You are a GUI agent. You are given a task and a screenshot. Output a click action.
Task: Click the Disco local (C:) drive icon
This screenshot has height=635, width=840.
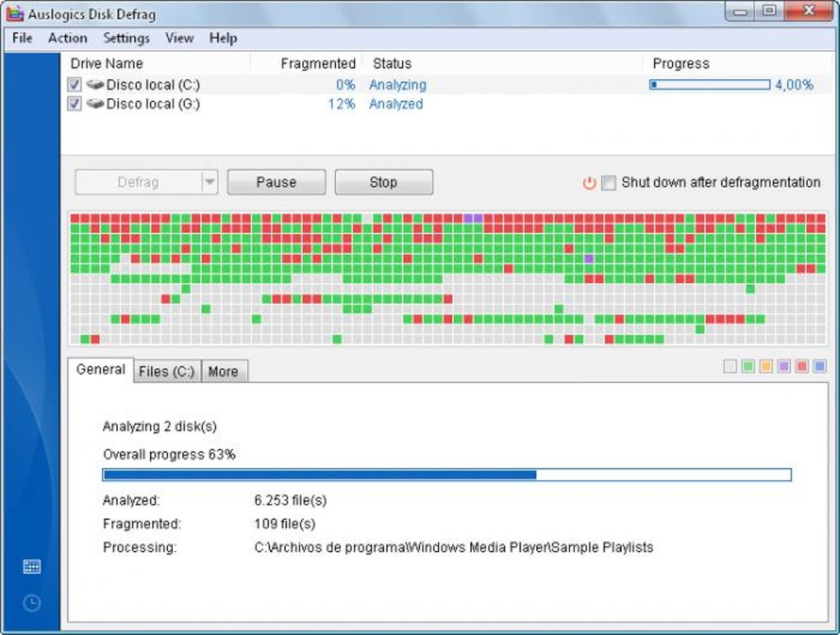(95, 85)
